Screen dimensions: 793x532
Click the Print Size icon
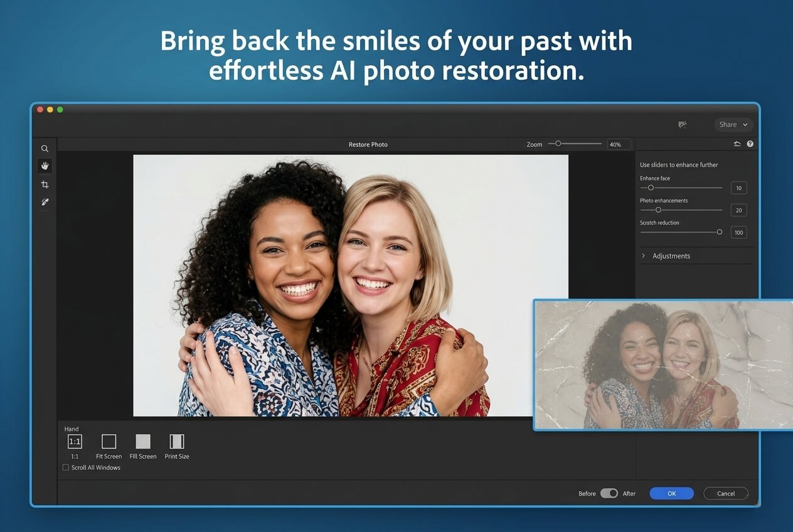[176, 441]
